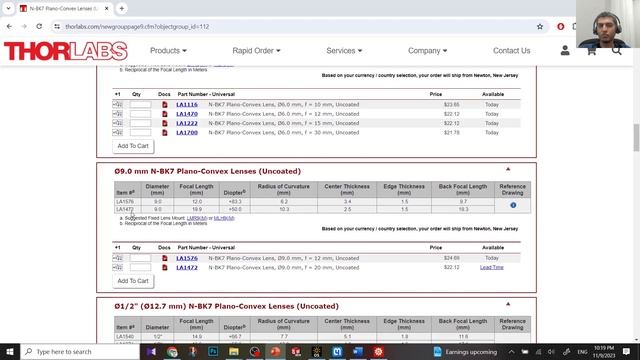Viewport: 640px width, 360px height.
Task: Click the +1 cart icon for LA1576
Action: (118, 258)
